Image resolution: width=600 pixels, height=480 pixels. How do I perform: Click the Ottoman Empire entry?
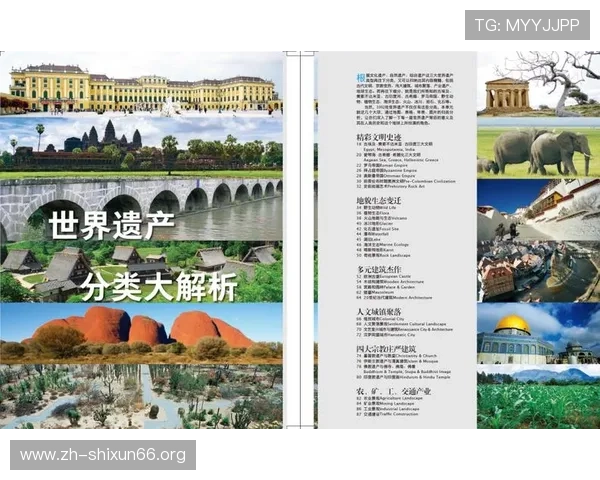[x=386, y=176]
